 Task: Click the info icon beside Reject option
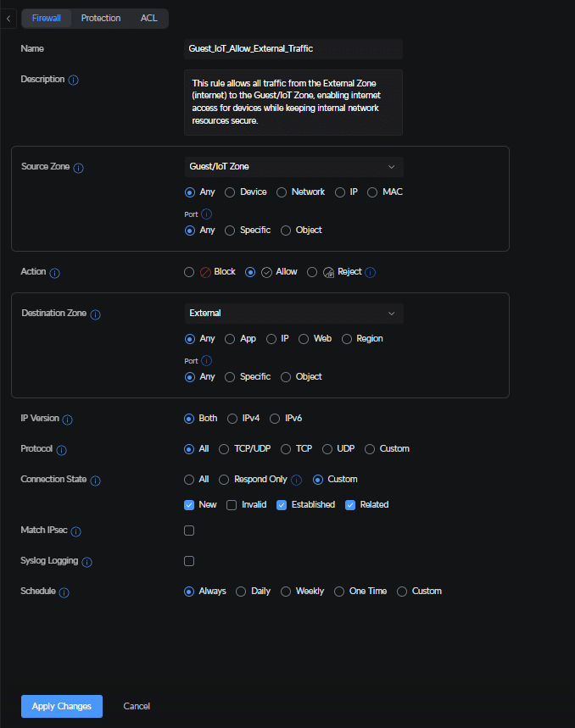point(370,272)
